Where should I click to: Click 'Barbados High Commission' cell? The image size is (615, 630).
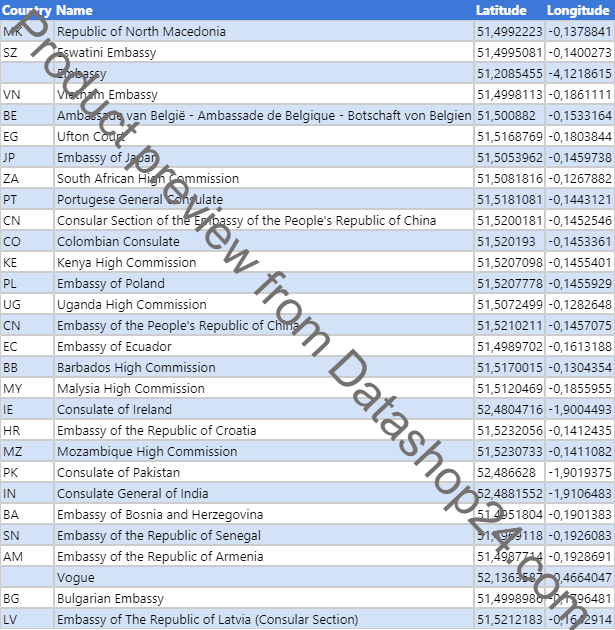(264, 367)
